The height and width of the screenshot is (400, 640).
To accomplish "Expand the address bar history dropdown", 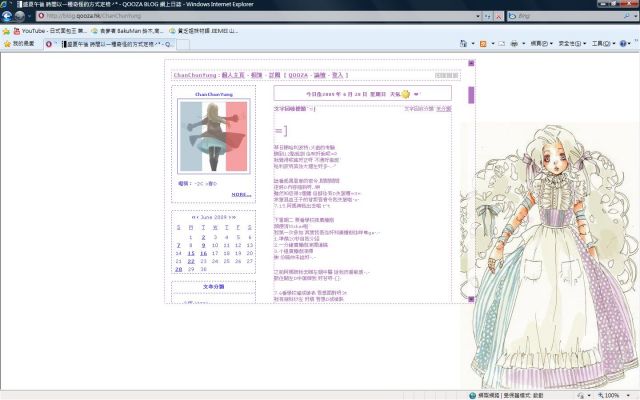I will [x=478, y=16].
